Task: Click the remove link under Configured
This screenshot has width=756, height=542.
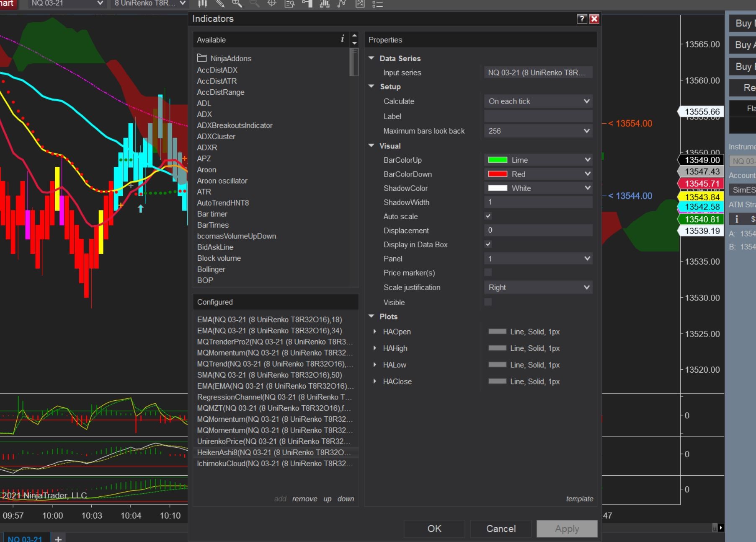Action: [304, 499]
